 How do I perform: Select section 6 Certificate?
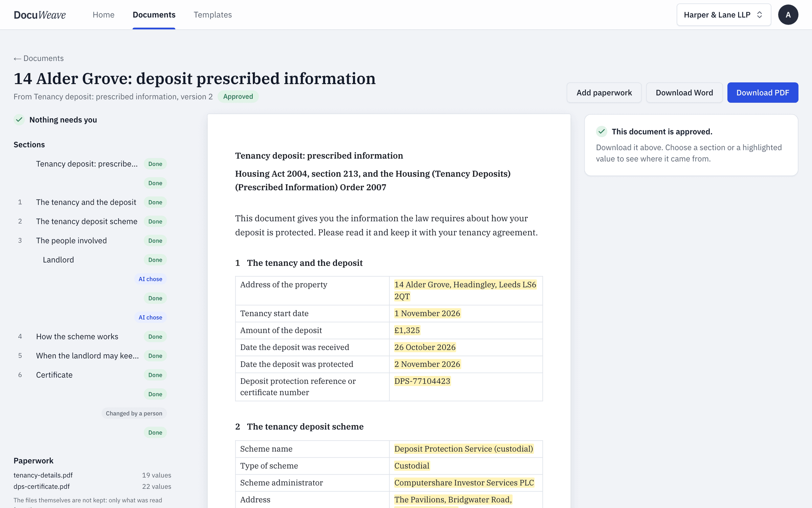[90, 375]
